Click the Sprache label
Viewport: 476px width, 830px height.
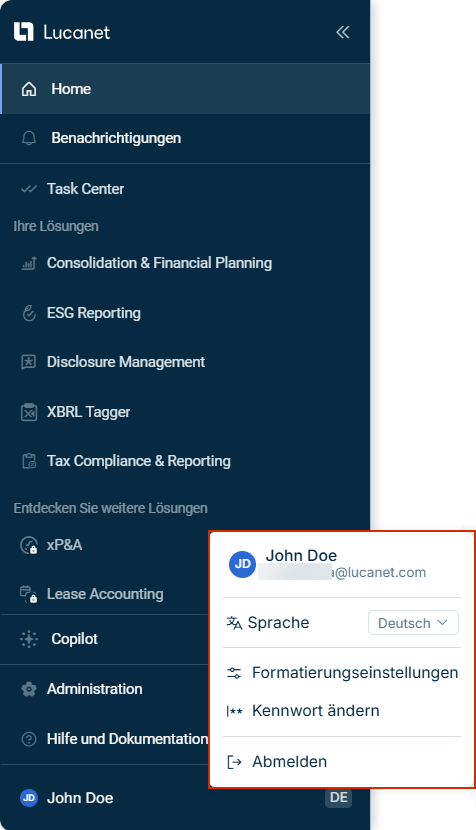pyautogui.click(x=279, y=623)
